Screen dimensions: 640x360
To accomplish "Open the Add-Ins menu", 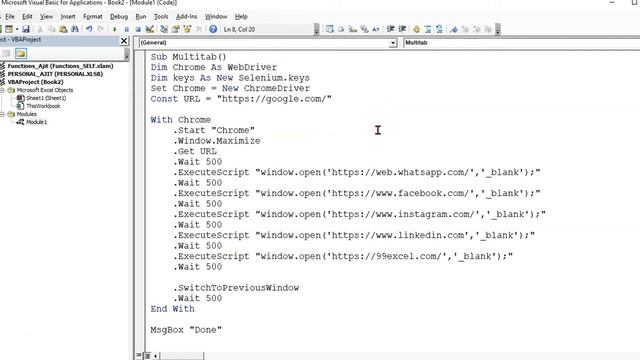I will (186, 17).
